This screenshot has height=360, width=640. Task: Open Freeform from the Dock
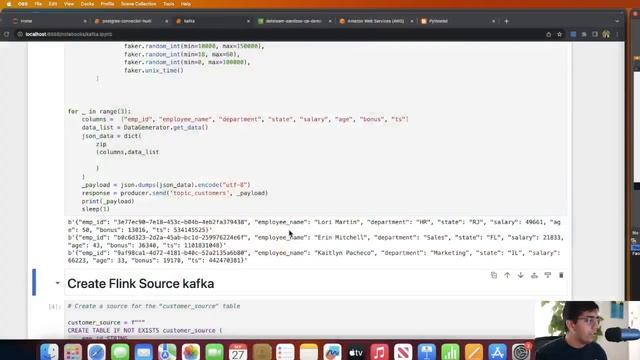coord(333,352)
